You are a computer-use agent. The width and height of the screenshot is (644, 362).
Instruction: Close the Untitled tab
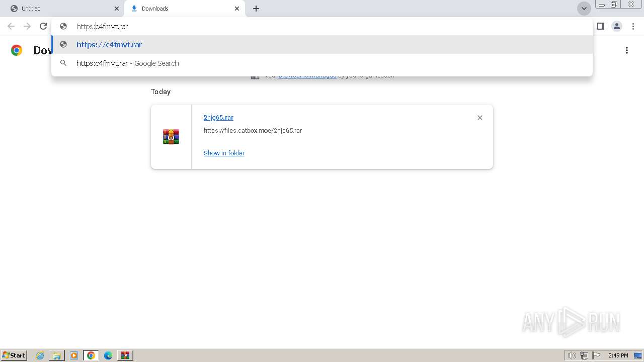tap(117, 9)
